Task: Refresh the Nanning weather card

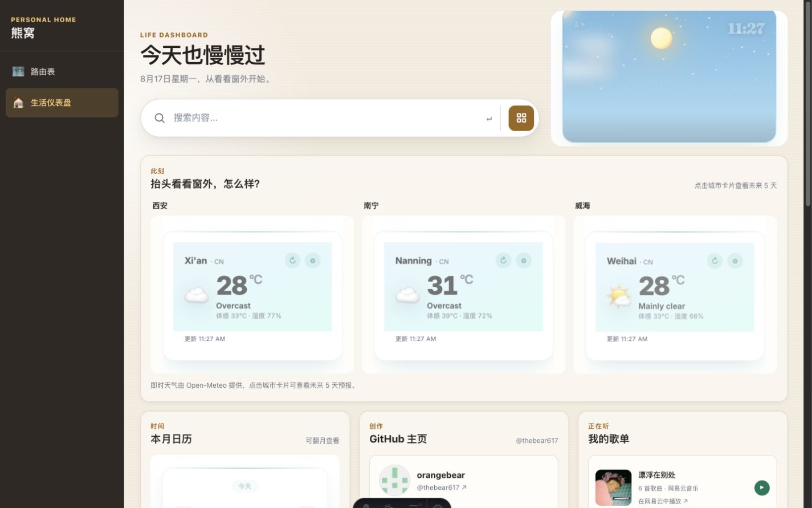Action: coord(503,261)
